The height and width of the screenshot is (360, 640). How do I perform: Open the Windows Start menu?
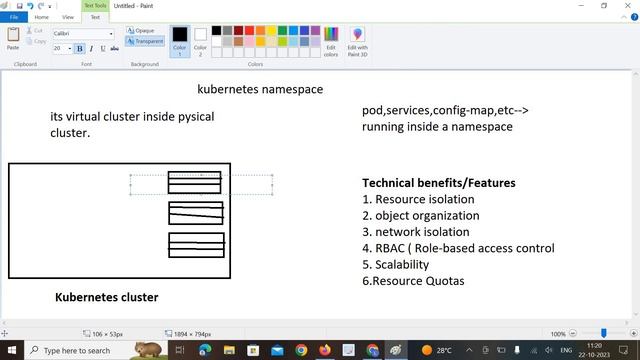(12, 350)
